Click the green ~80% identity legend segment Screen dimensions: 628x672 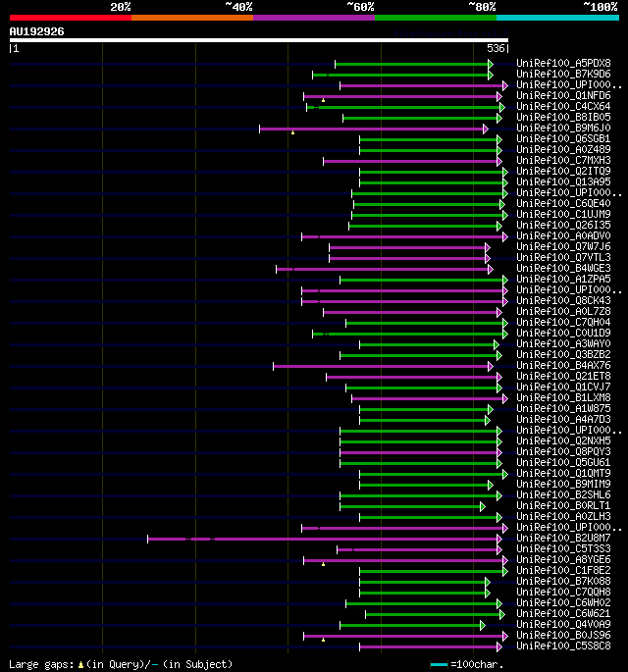[x=436, y=18]
